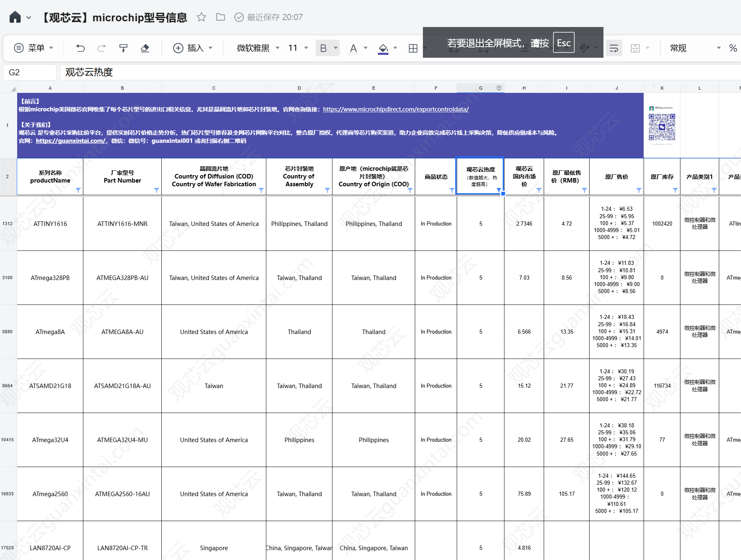This screenshot has height=560, width=741.
Task: Select cell ATMEGA2560-16AU
Action: tap(122, 494)
